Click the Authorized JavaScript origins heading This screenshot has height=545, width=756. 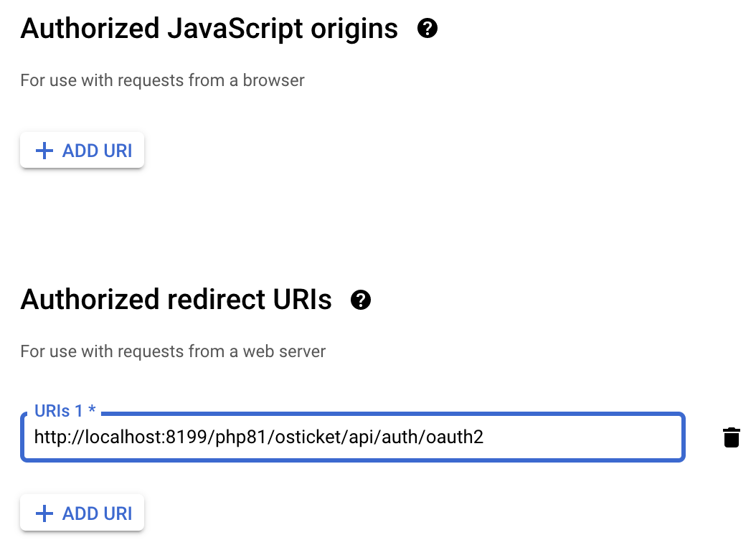pos(209,29)
